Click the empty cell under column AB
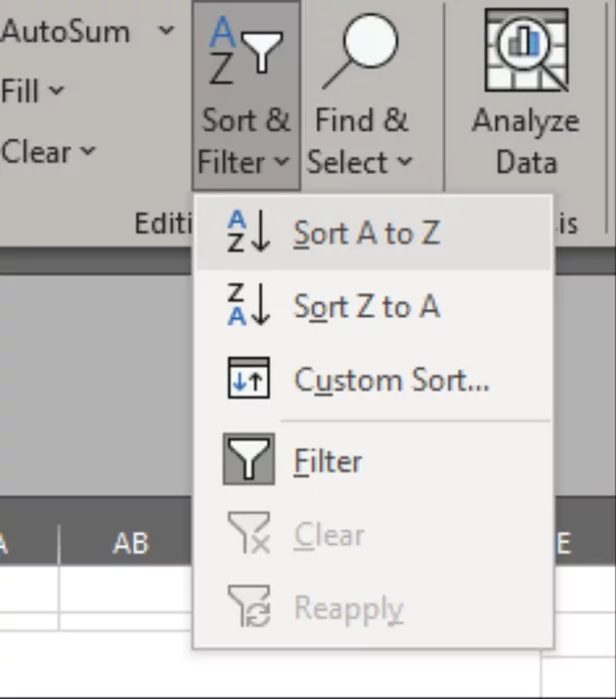 125,589
